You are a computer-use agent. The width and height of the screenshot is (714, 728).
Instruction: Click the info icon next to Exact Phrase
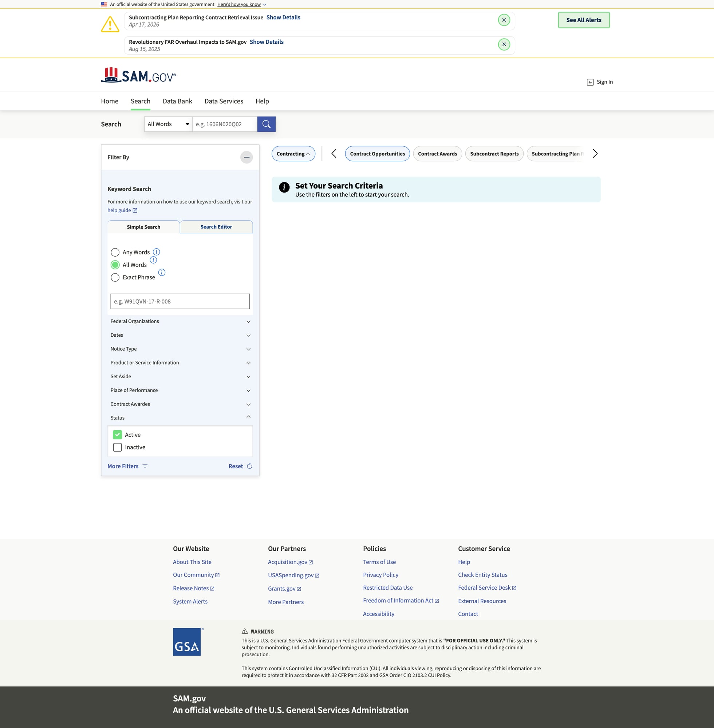tap(162, 273)
